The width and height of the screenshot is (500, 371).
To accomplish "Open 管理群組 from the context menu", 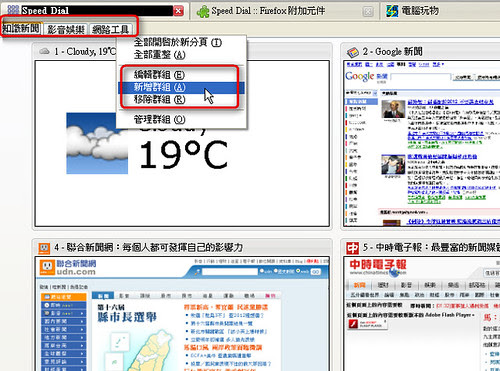I will 159,119.
